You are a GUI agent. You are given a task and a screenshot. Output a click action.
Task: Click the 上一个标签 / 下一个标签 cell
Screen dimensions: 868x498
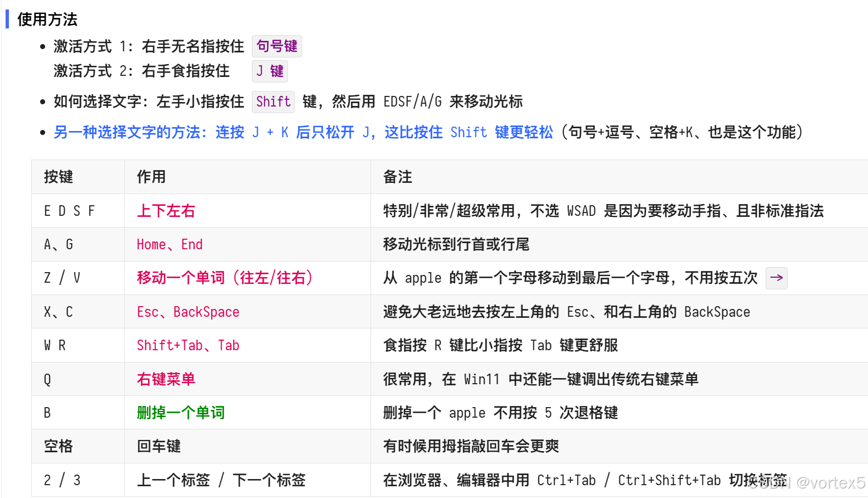247,480
